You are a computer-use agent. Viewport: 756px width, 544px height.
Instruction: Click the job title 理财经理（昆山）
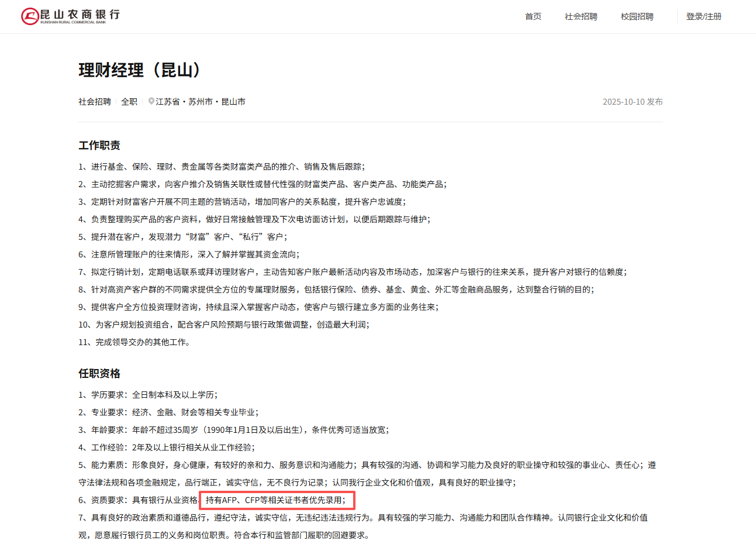click(x=140, y=70)
